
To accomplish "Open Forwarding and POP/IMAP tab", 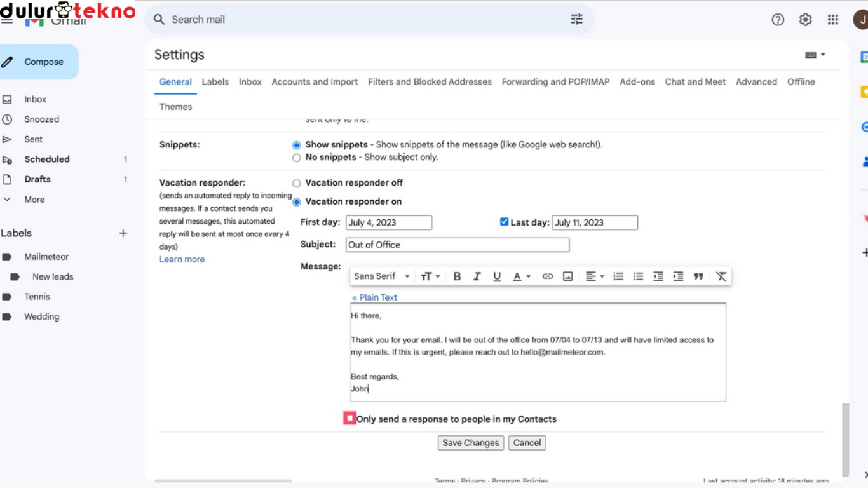I will pos(555,82).
